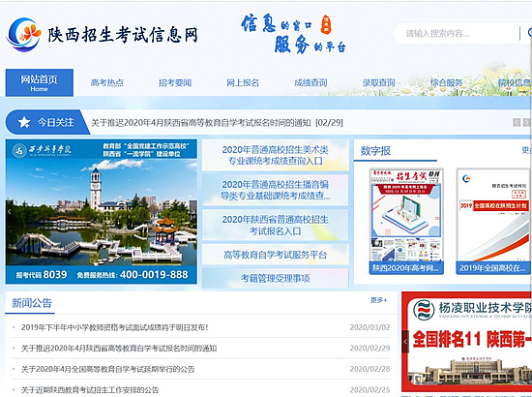This screenshot has height=397, width=532.
Task: Click 更多+ in 新闻公告 section
Action: pyautogui.click(x=378, y=300)
